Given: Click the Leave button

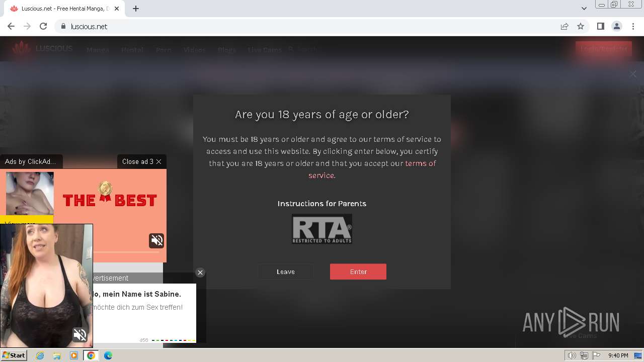Looking at the screenshot, I should coord(286,271).
